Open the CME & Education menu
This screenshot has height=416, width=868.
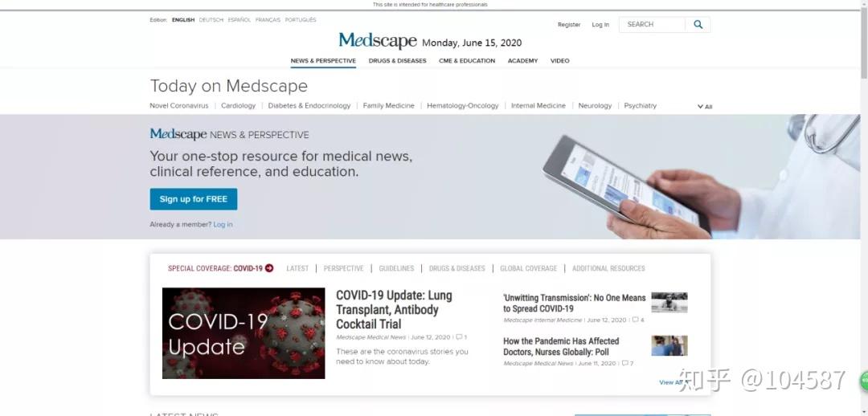[x=467, y=61]
